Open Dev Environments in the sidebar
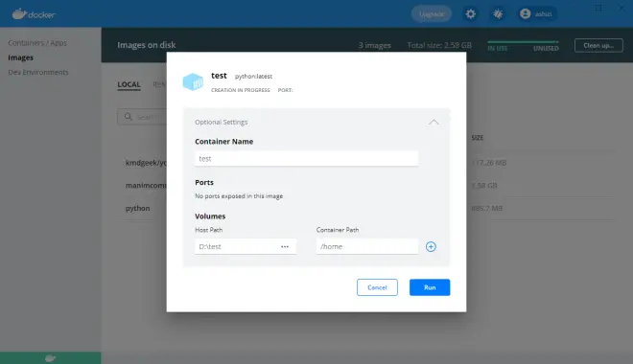Viewport: 633px width, 364px height. [38, 72]
